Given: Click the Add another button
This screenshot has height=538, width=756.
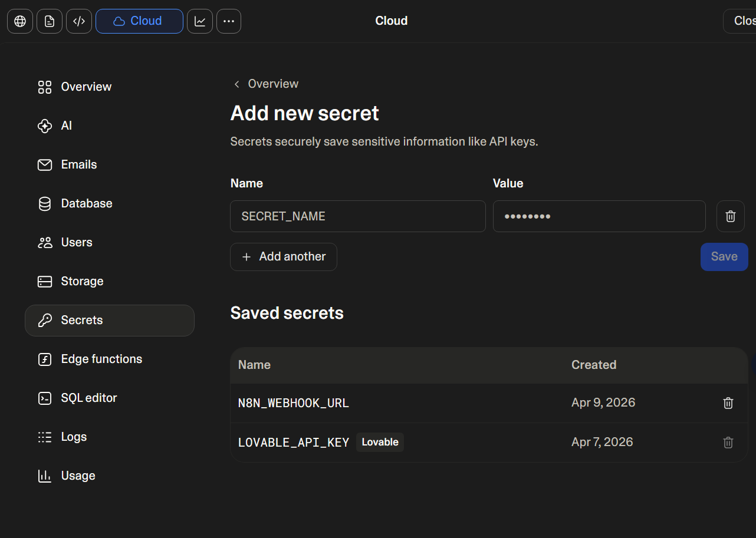Looking at the screenshot, I should [284, 257].
